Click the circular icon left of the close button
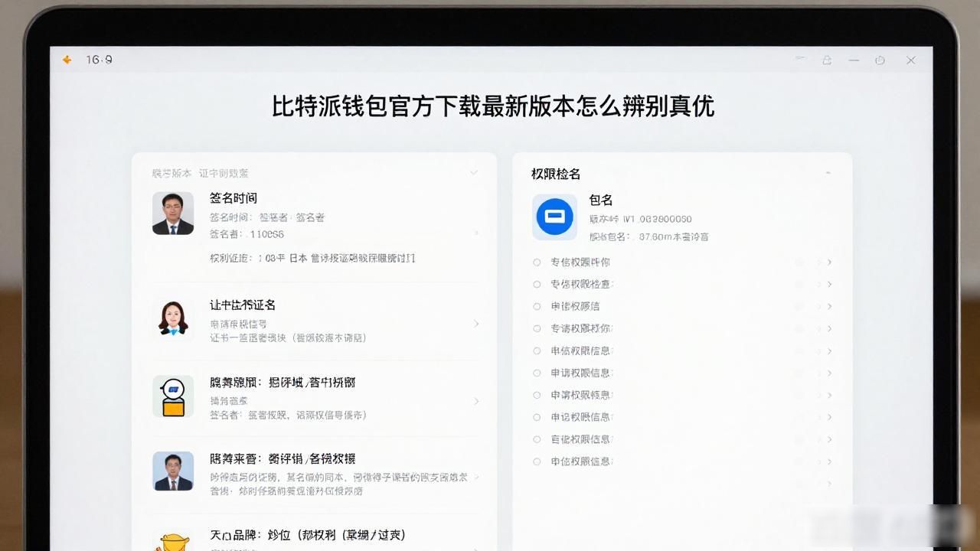Viewport: 980px width, 551px height. pos(880,60)
